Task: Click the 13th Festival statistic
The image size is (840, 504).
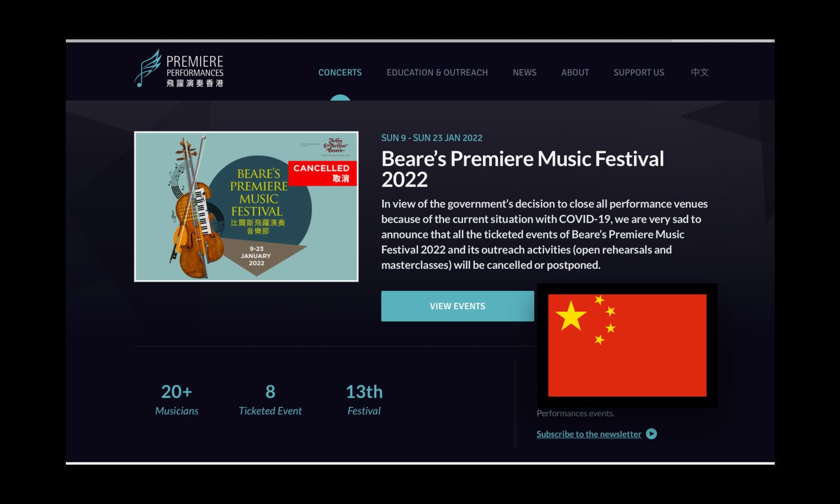Action: tap(364, 400)
